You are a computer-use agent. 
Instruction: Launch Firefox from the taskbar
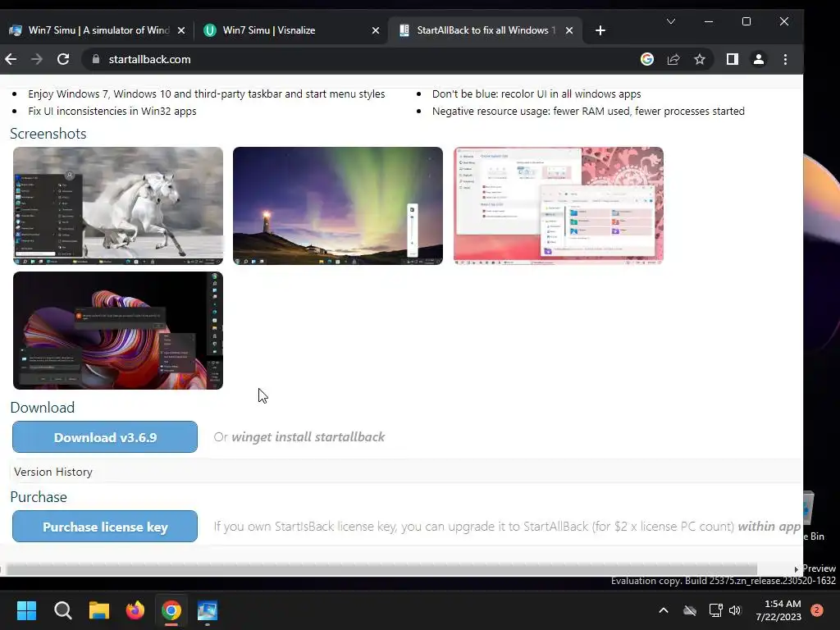(x=135, y=610)
